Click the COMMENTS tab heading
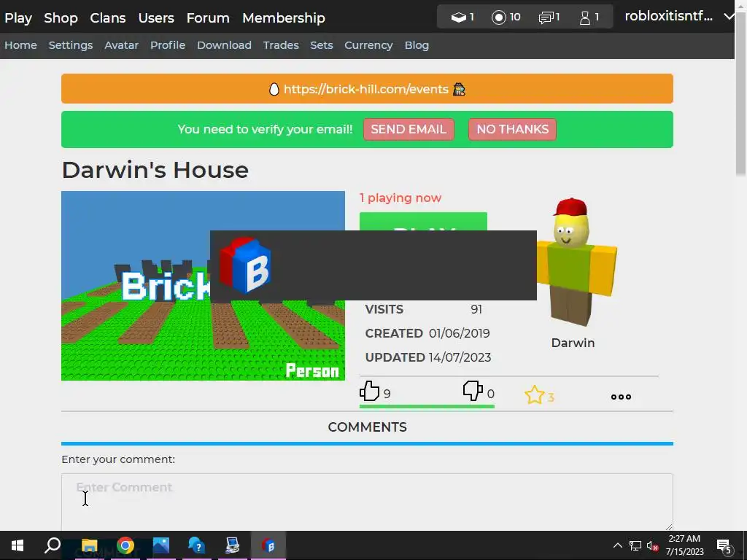 368,427
